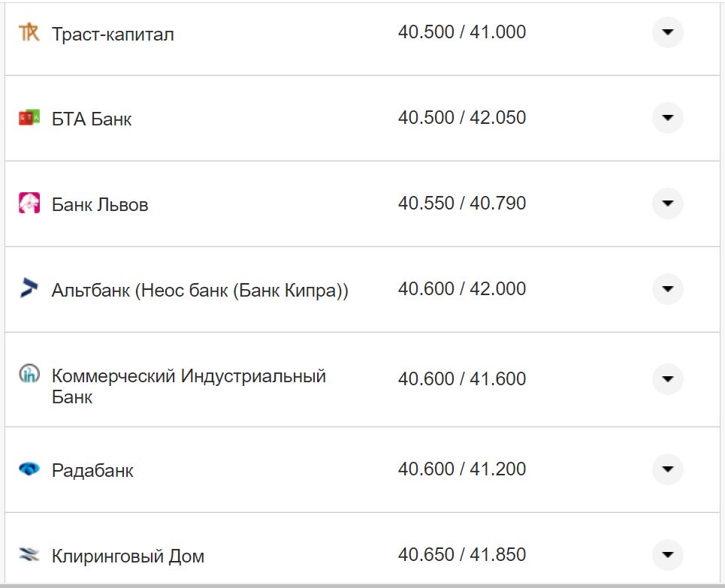Click the Траст-капитал bank logo

pyautogui.click(x=29, y=32)
